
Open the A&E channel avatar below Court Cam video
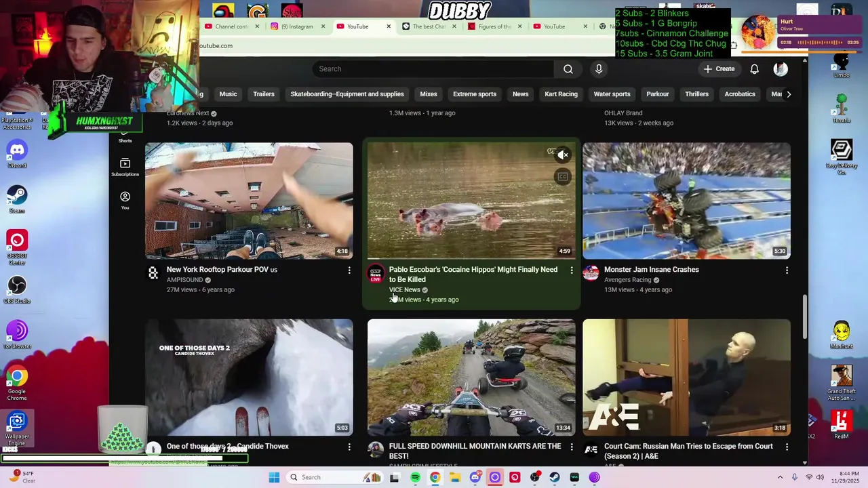591,450
